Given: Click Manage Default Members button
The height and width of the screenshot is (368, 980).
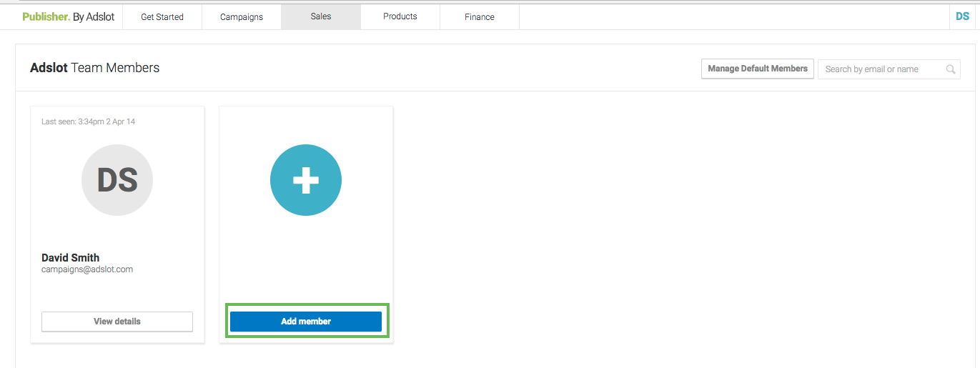Looking at the screenshot, I should [x=758, y=69].
